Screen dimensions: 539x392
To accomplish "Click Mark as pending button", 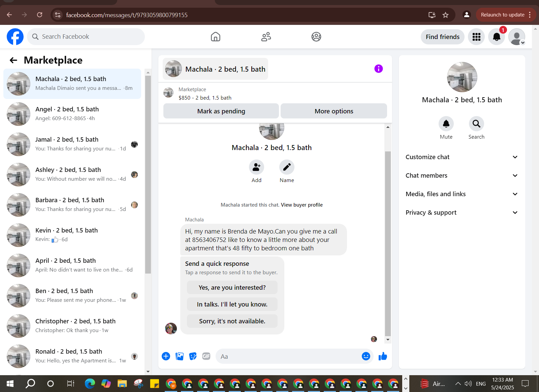I will click(x=221, y=111).
